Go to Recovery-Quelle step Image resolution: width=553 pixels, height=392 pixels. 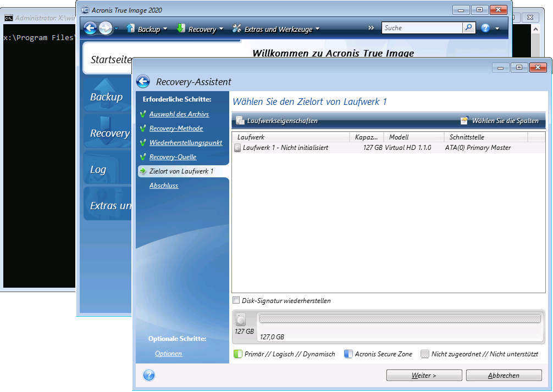point(173,157)
